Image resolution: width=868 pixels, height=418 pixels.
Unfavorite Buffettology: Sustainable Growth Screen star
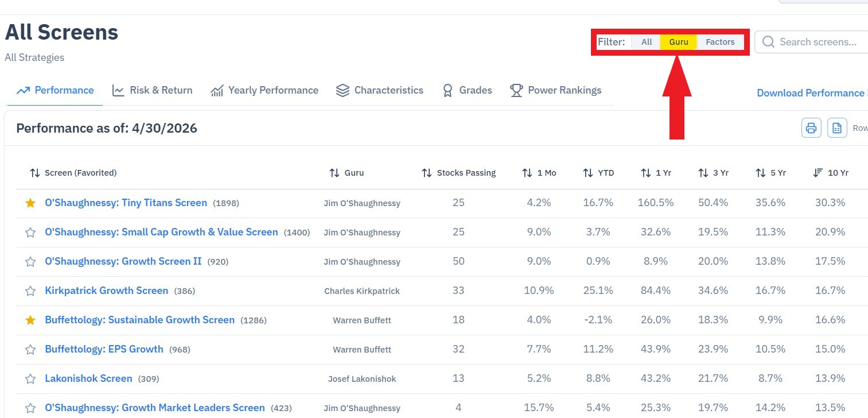point(30,320)
